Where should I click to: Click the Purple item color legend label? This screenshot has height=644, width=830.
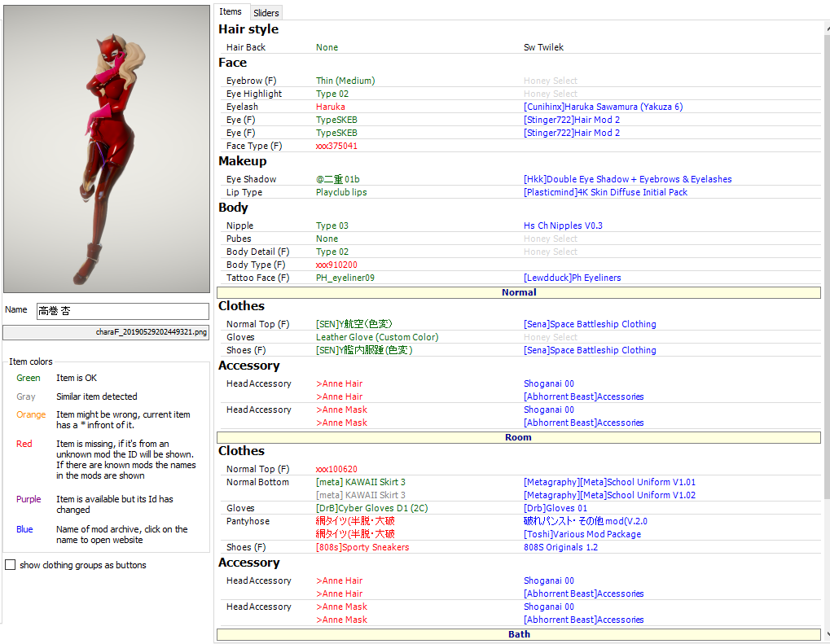[x=29, y=499]
